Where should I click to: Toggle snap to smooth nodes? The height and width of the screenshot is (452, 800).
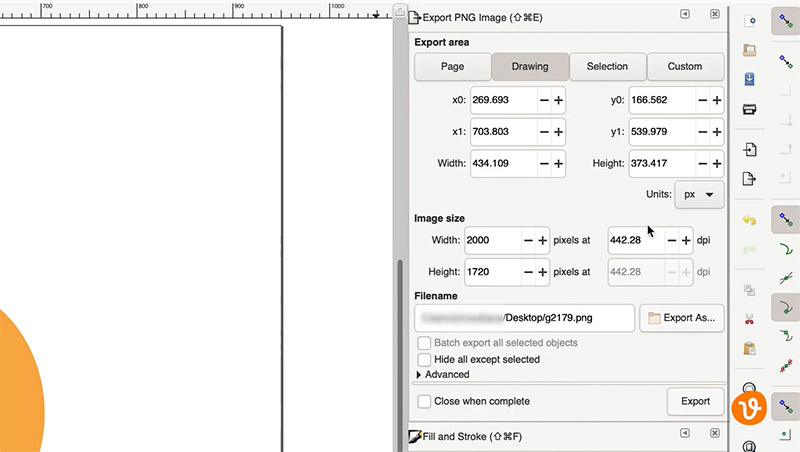click(x=786, y=336)
